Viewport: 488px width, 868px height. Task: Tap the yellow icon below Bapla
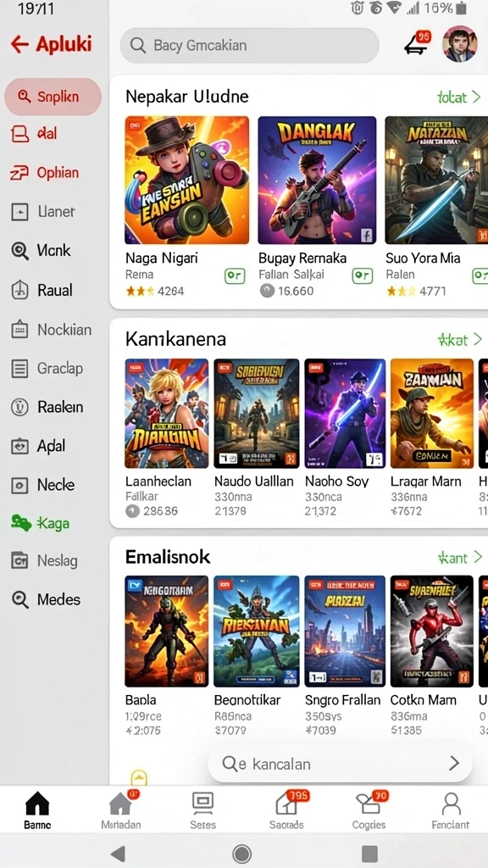(x=139, y=776)
